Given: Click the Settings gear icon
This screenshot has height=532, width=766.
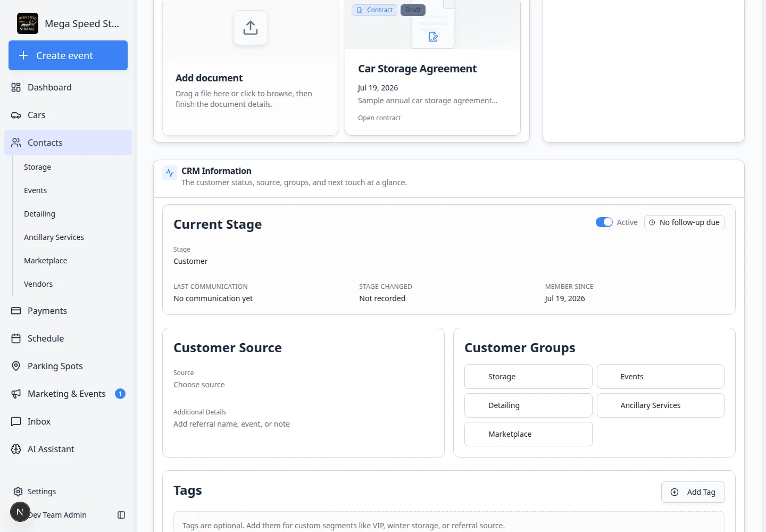Looking at the screenshot, I should pos(18,492).
